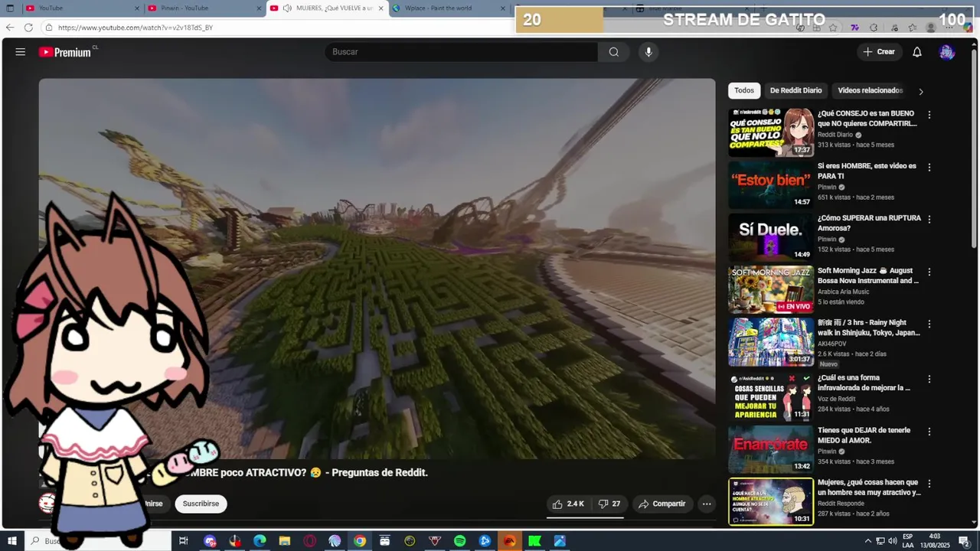This screenshot has height=551, width=980.
Task: Open Spotify from the taskbar
Action: click(x=459, y=541)
